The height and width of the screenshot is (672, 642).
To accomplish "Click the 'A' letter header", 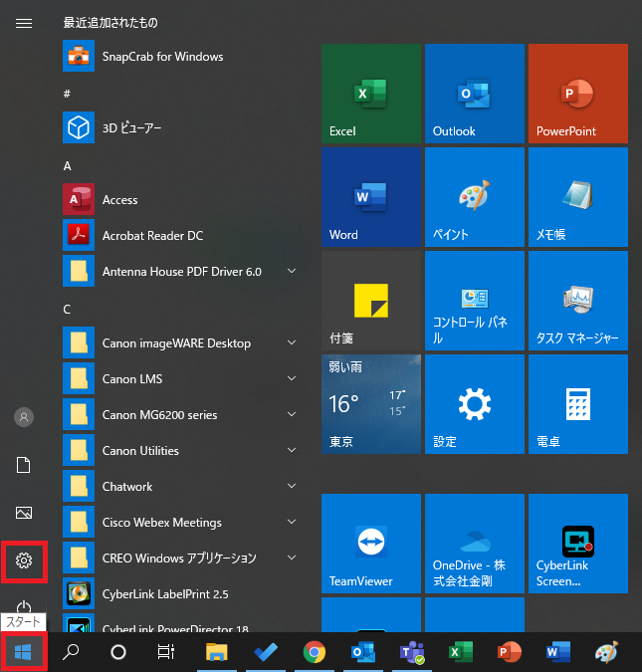I will click(68, 166).
